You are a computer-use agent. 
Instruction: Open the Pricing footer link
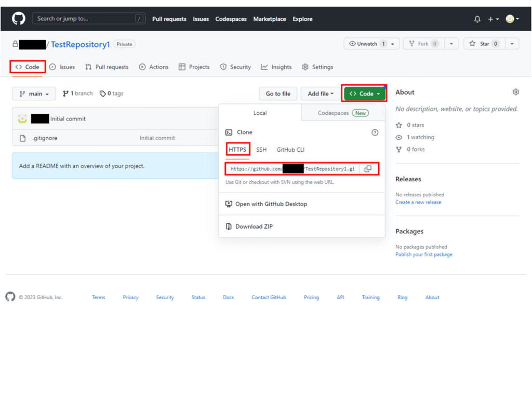(311, 297)
